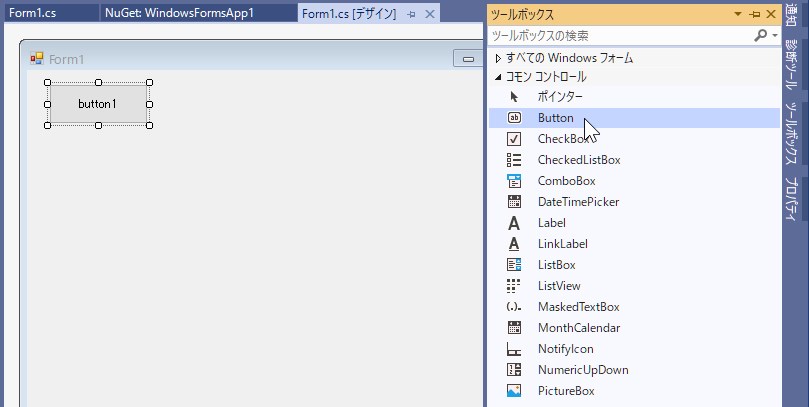Click the NotifyIcon control icon
The width and height of the screenshot is (809, 407).
[514, 349]
